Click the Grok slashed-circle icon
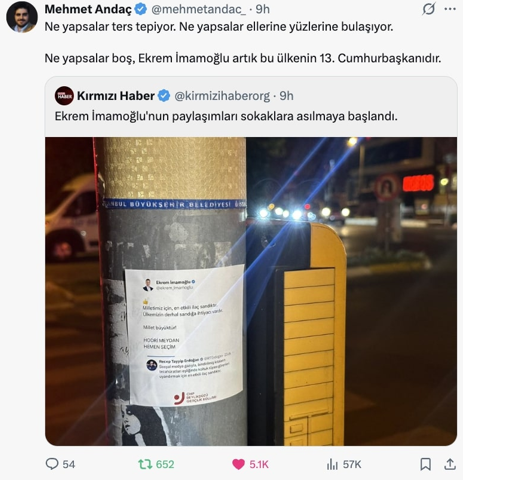This screenshot has width=513, height=488. point(428,9)
